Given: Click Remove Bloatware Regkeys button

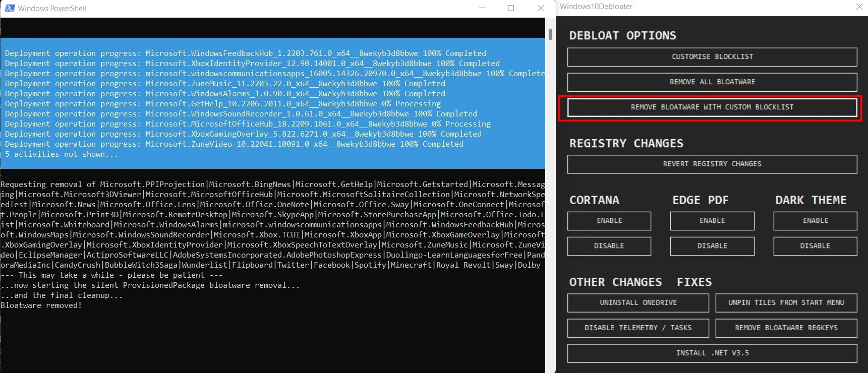Looking at the screenshot, I should 786,328.
